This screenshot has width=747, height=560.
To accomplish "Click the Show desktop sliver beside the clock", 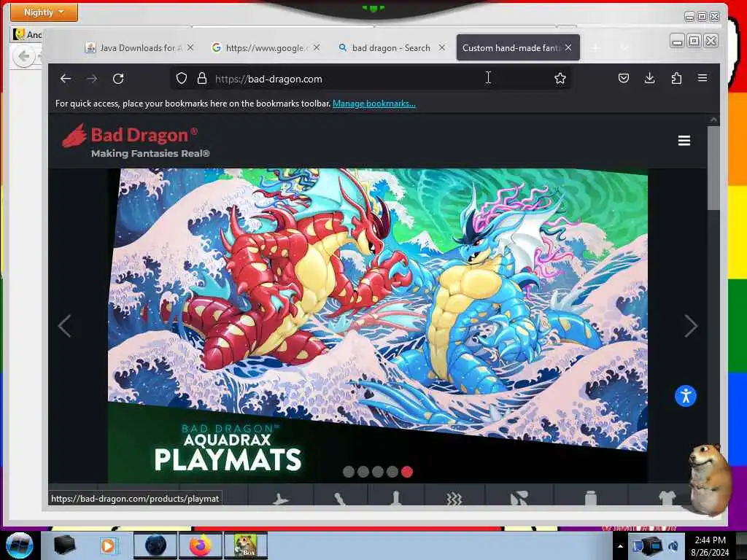I will (x=741, y=546).
